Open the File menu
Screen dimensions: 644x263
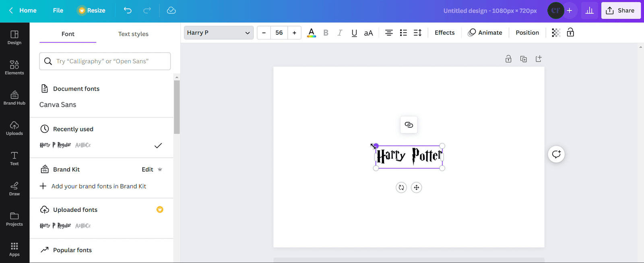point(58,10)
